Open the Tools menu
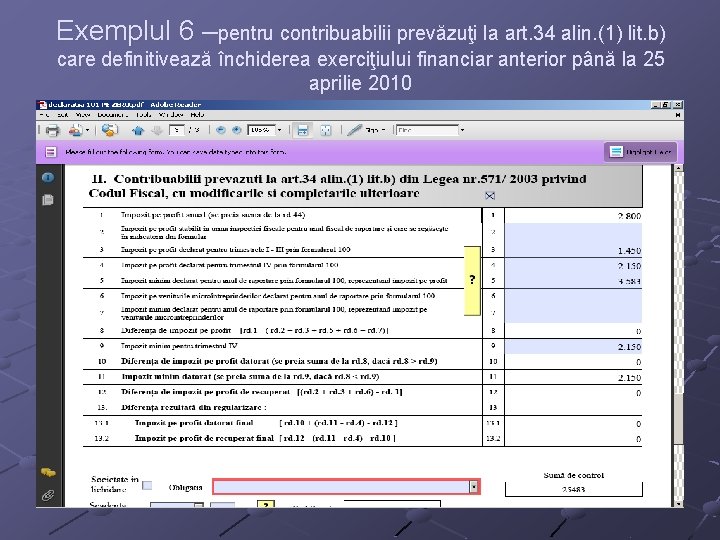Screen dimensions: 720x540 pos(143,115)
